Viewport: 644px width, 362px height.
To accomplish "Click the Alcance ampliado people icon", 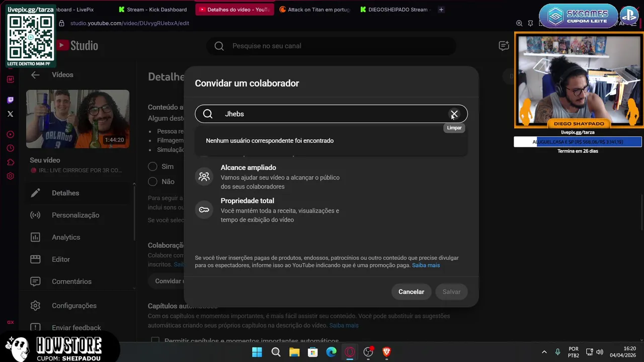I will coord(204,176).
